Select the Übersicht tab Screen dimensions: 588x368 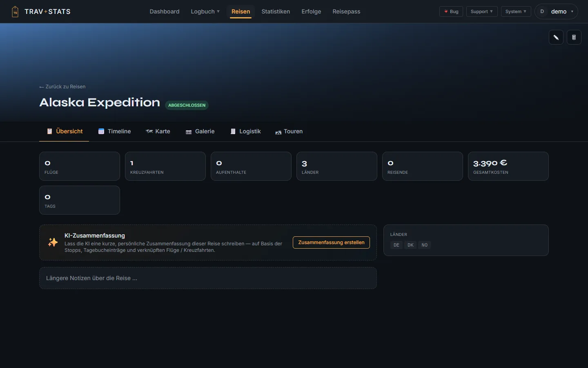click(x=64, y=131)
